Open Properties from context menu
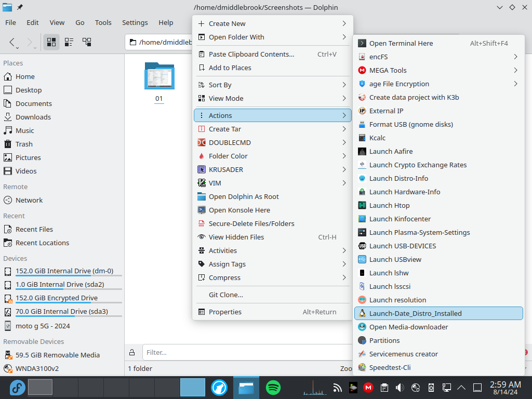Image resolution: width=532 pixels, height=399 pixels. pos(272,312)
